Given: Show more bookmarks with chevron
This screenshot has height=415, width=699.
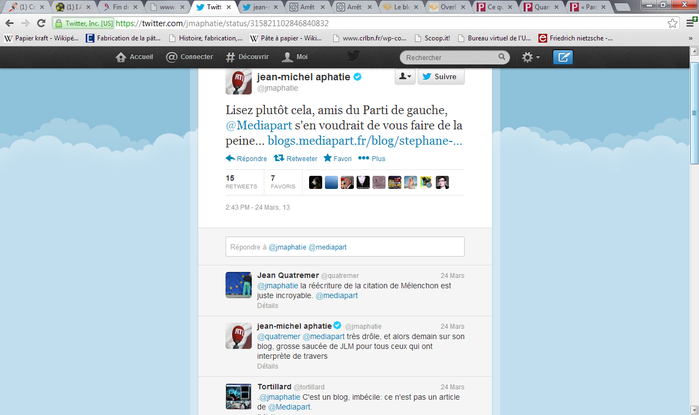Looking at the screenshot, I should [691, 38].
